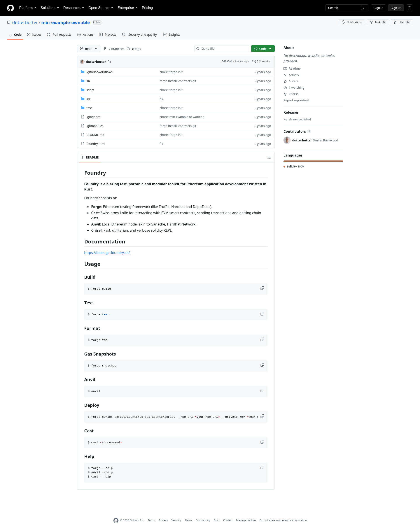View the 6 Commits history
Image resolution: width=420 pixels, height=532 pixels.
(x=261, y=62)
